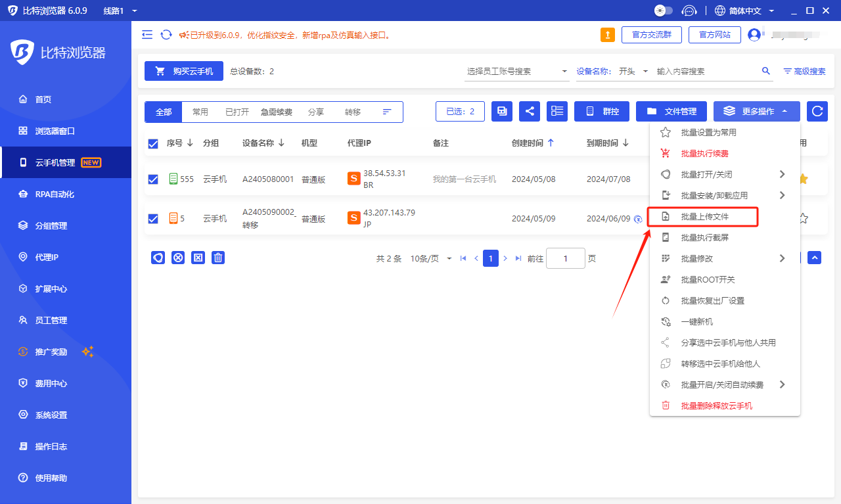Select the 转移 tab
This screenshot has width=841, height=504.
(x=353, y=112)
